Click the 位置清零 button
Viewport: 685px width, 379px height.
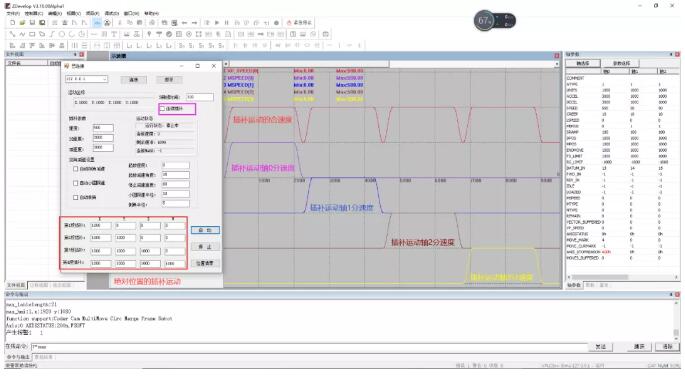[x=205, y=263]
